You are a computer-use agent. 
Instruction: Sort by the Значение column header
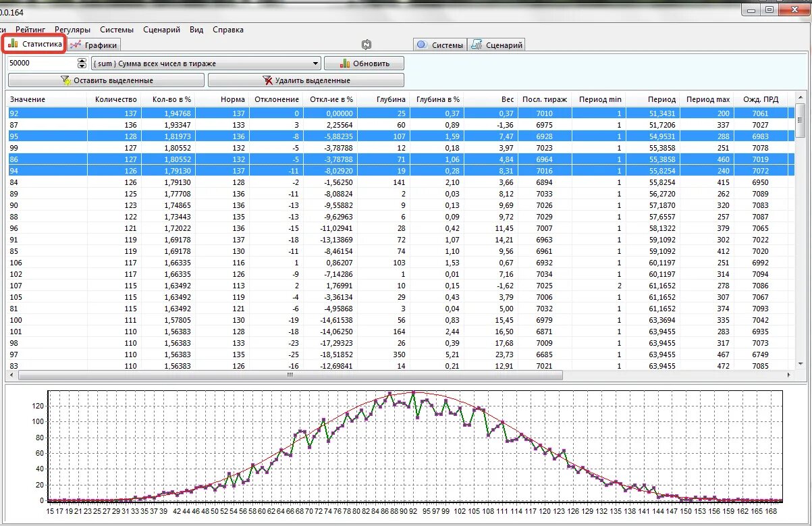point(47,99)
